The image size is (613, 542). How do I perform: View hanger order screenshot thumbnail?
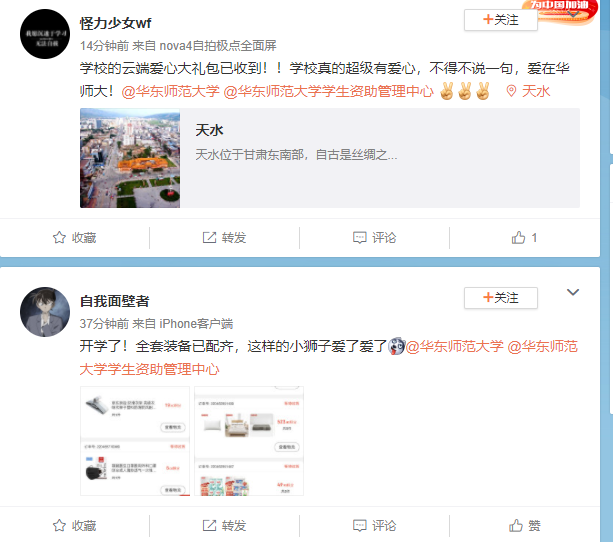tap(135, 441)
